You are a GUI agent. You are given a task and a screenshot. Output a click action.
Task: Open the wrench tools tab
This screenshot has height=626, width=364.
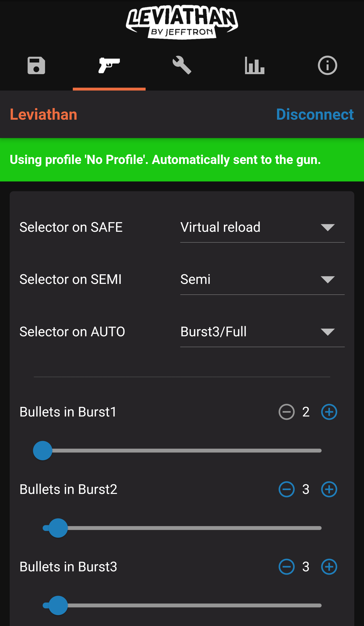(182, 66)
